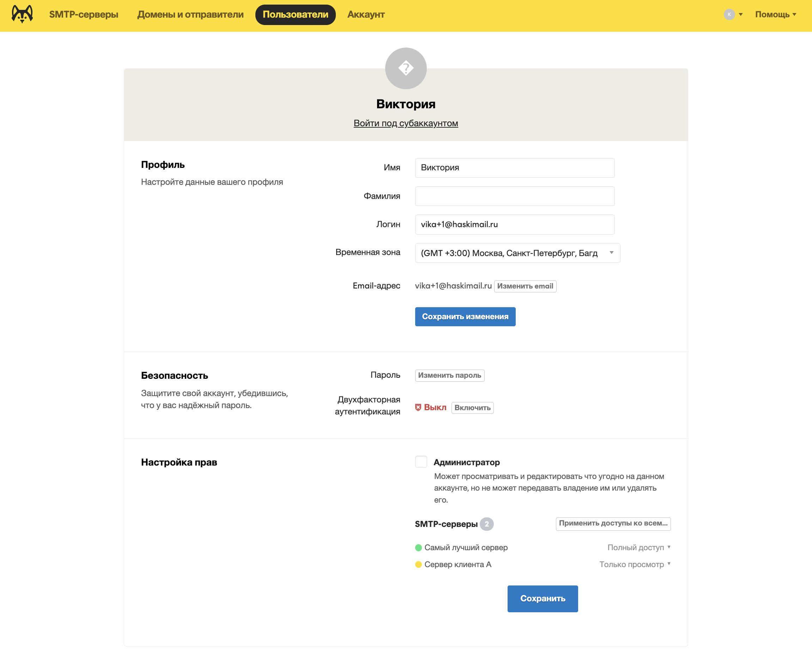Click the red shield icon next to Выкл
The image size is (812, 656).
[x=418, y=407]
